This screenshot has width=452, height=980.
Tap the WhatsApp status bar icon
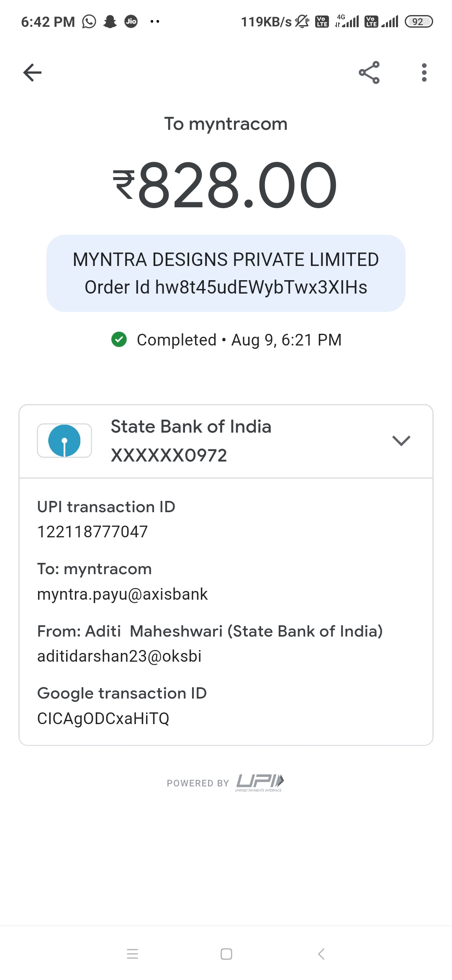[x=89, y=21]
